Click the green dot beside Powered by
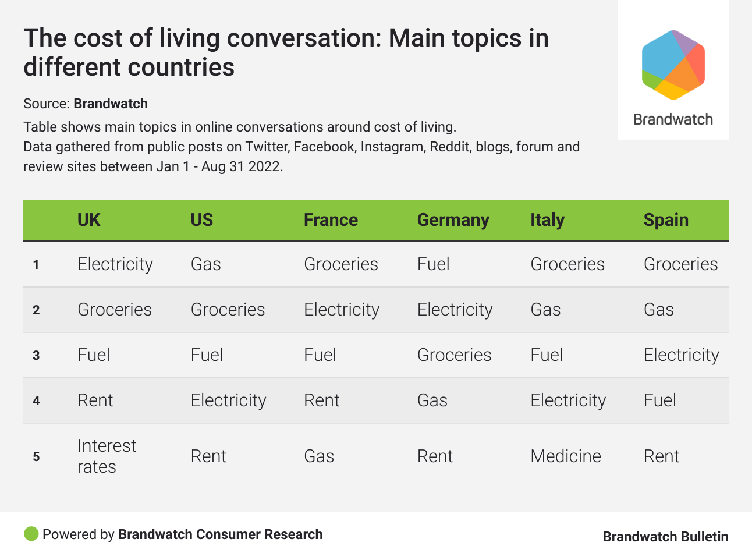This screenshot has height=560, width=752. (31, 534)
